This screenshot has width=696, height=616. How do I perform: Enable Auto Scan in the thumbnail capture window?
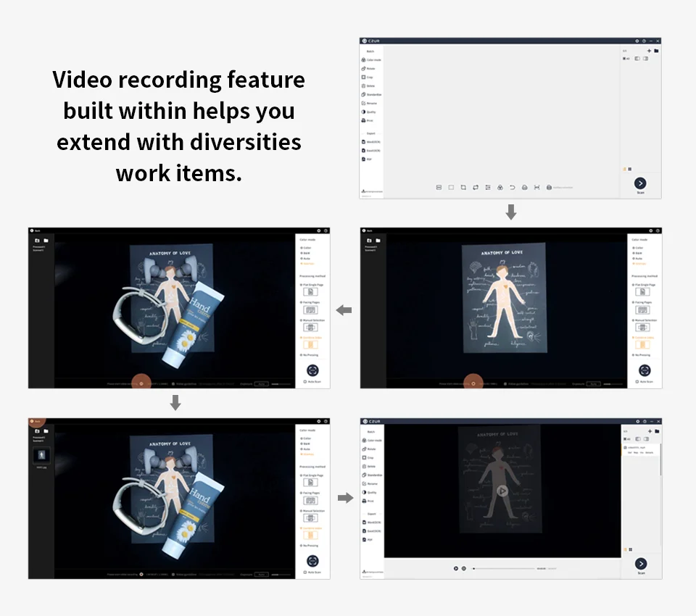312,573
